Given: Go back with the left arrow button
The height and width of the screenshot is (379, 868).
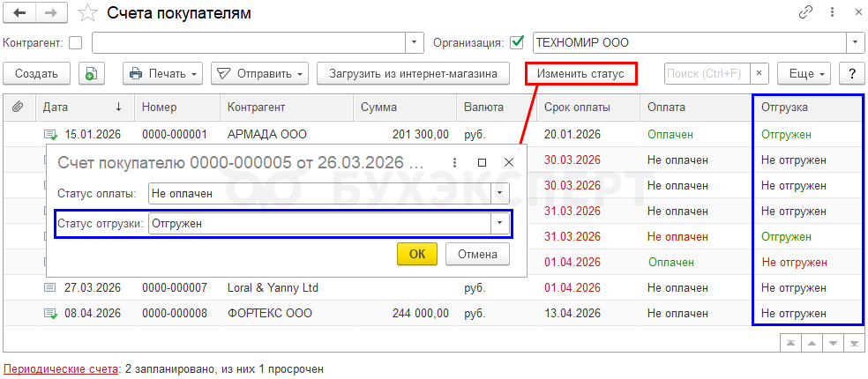Looking at the screenshot, I should coord(19,12).
